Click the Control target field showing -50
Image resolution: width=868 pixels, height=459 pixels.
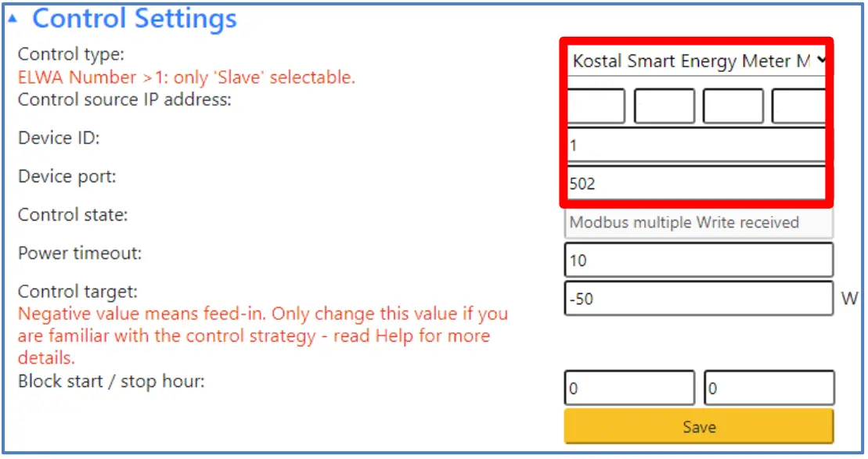[x=698, y=298]
